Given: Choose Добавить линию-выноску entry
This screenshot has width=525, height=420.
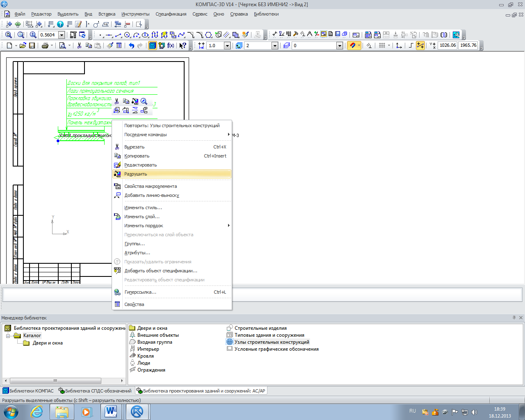Looking at the screenshot, I should click(x=171, y=195).
